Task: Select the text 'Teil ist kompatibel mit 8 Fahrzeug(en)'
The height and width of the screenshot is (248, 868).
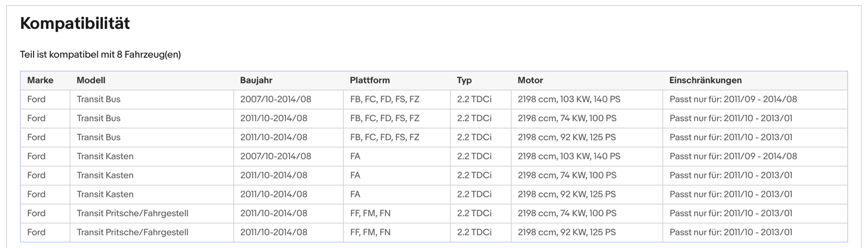Action: pos(100,55)
